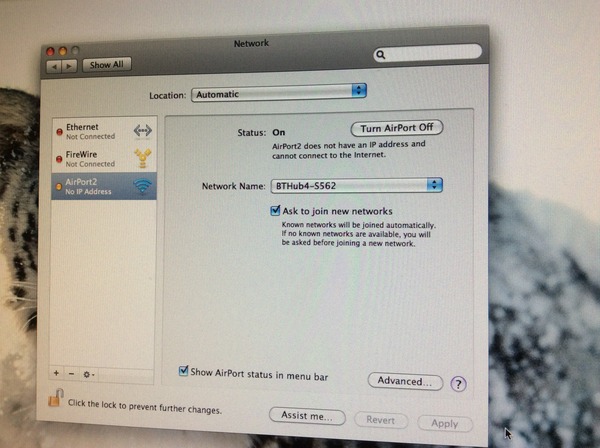Viewport: 600px width, 448px height.
Task: Open the Network Name dropdown
Action: [x=357, y=186]
